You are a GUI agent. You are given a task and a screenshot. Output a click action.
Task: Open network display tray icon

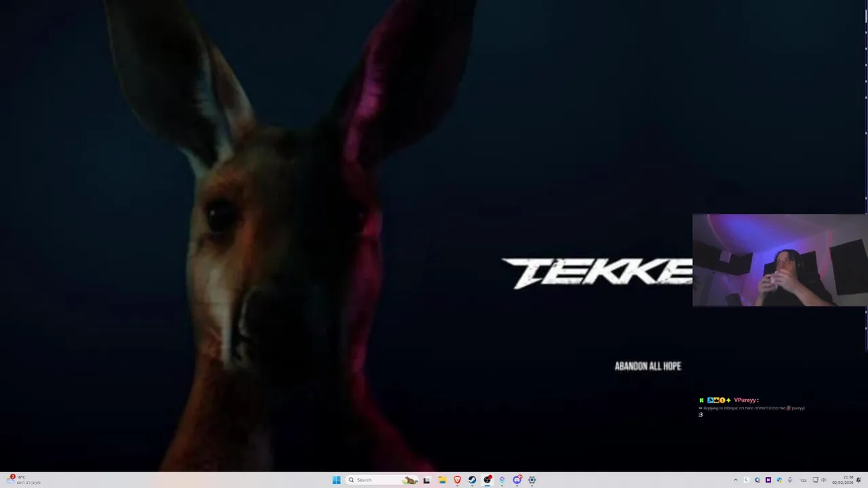point(815,480)
